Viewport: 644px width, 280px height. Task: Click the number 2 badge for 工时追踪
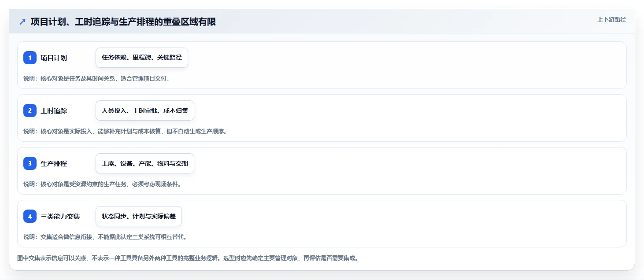(30, 111)
